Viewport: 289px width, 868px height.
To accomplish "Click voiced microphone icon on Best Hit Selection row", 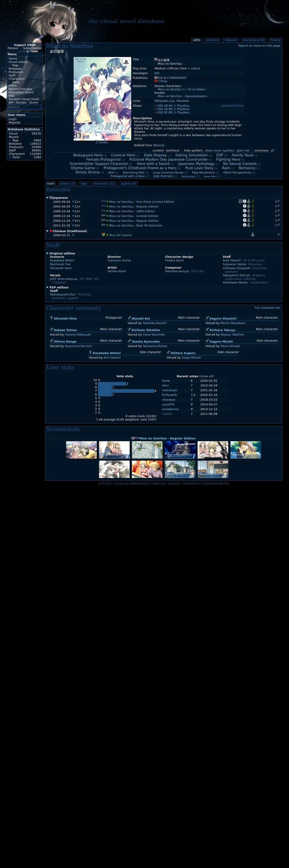I will [253, 225].
